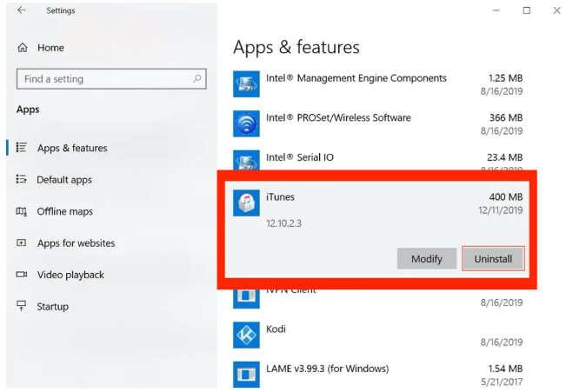Click the Intel Serial IO icon
This screenshot has width=566, height=392.
point(247,160)
